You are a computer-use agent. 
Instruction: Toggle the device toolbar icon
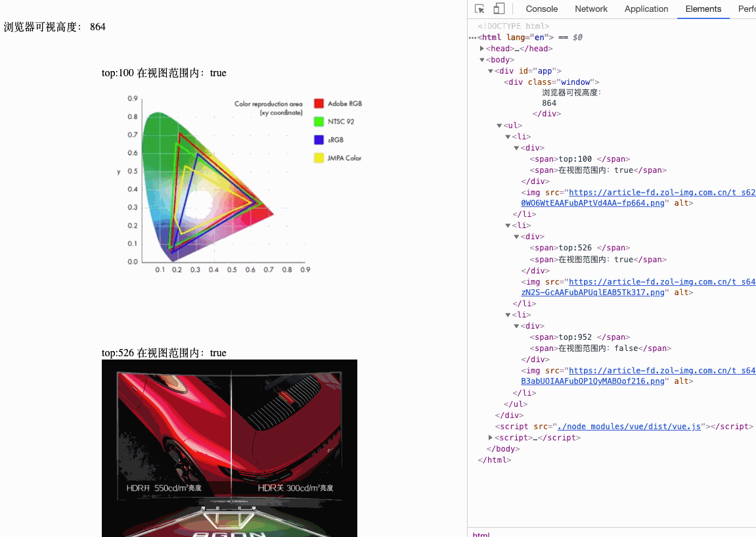499,9
